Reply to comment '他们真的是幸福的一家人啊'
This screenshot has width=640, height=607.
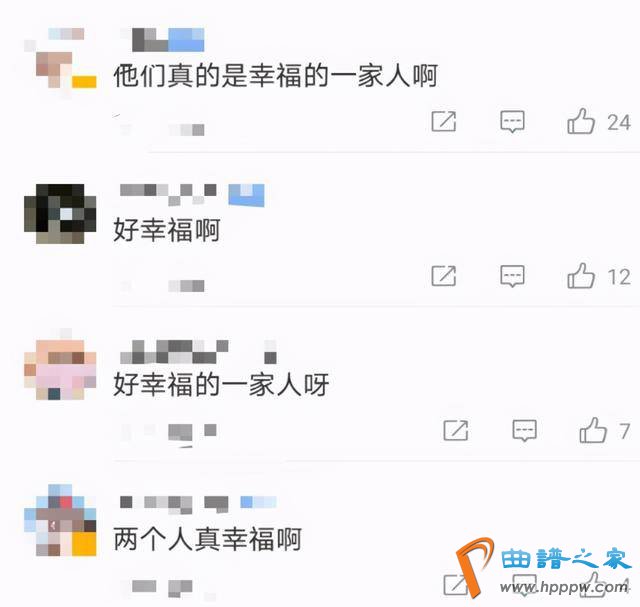point(512,121)
